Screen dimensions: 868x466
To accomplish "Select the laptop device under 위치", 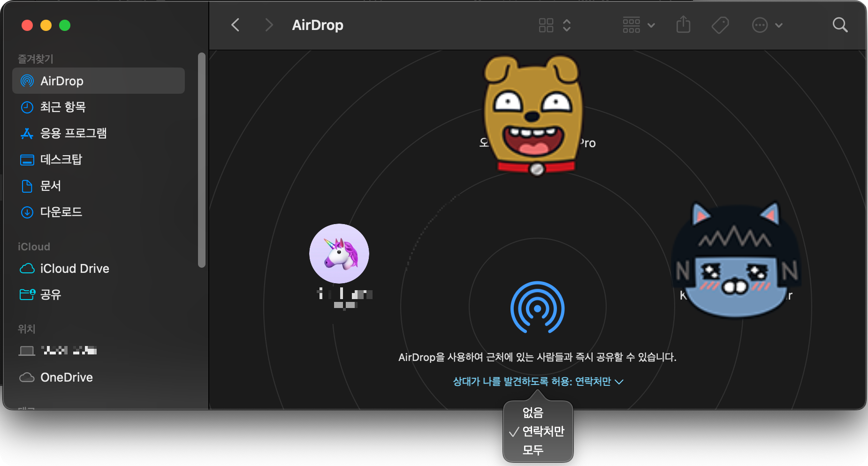I will point(99,351).
